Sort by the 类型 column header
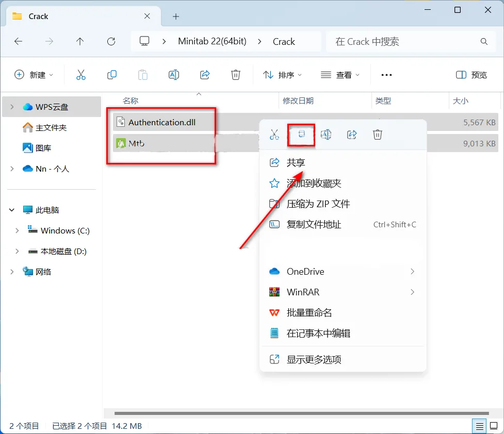Screen dimensions: 504x434 (383, 101)
